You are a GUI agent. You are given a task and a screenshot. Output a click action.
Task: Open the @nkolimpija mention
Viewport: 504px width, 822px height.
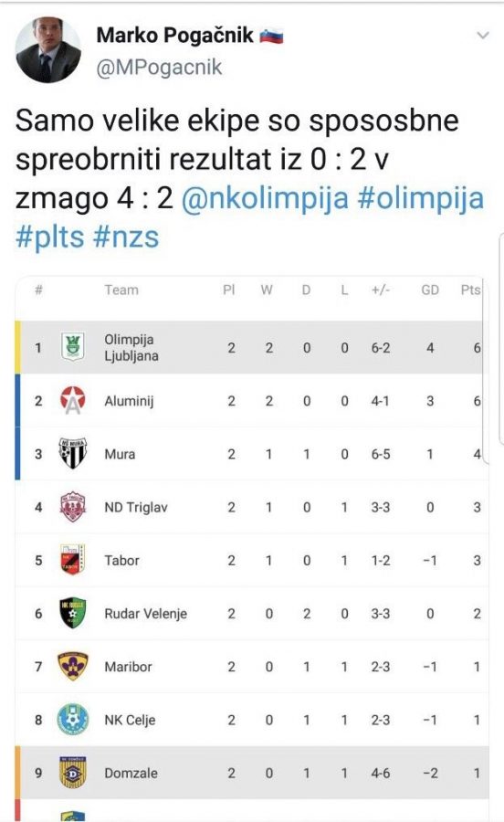pyautogui.click(x=265, y=199)
